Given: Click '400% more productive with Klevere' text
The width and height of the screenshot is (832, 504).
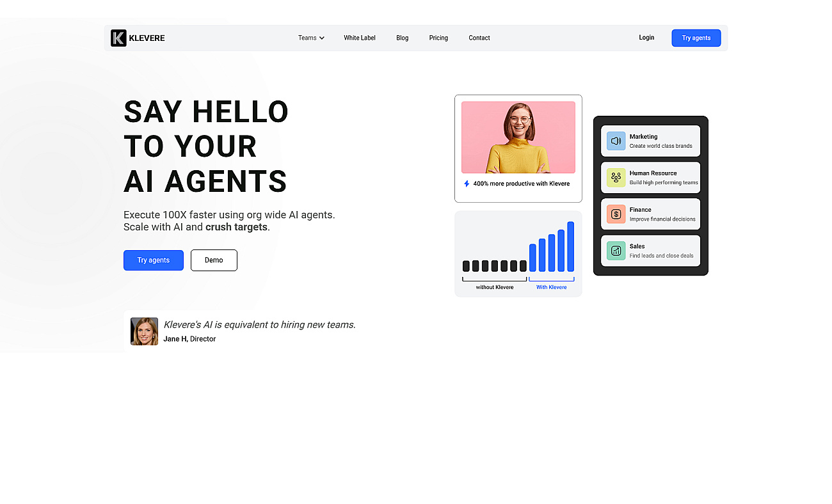Looking at the screenshot, I should 522,184.
